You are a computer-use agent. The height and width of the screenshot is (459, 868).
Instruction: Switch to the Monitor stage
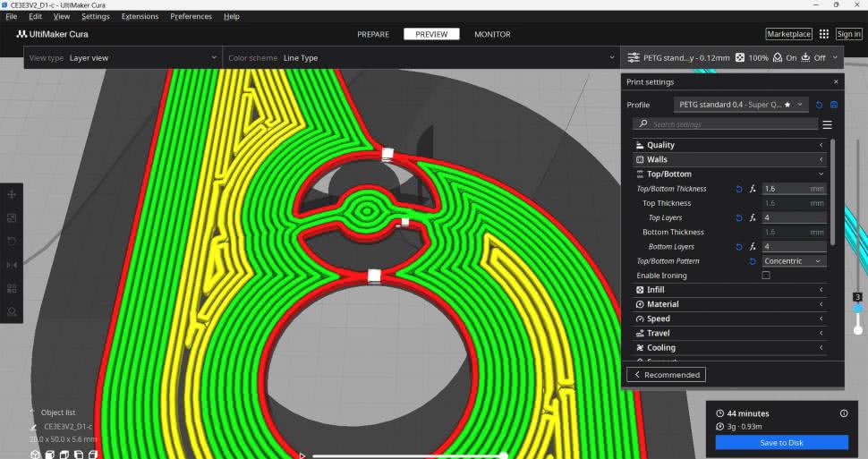click(x=492, y=34)
